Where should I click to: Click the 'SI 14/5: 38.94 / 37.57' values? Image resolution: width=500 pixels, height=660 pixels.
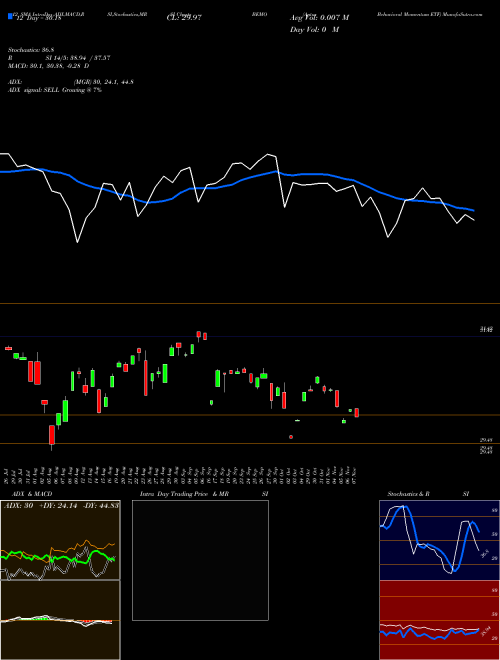coord(78,58)
